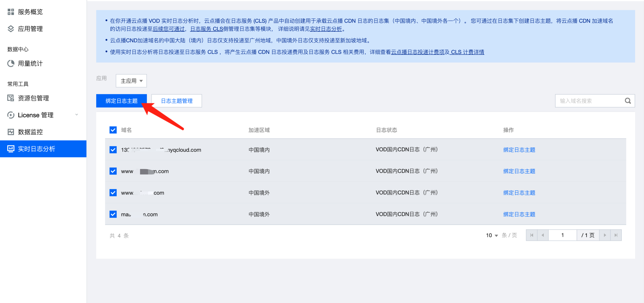The width and height of the screenshot is (644, 303).
Task: Click the 服务概览 grid icon
Action: pos(11,12)
